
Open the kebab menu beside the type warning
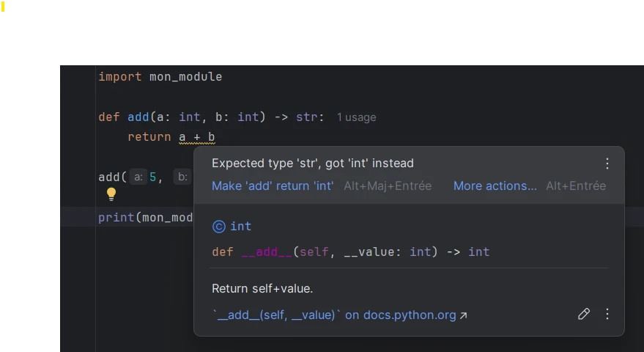(x=607, y=164)
